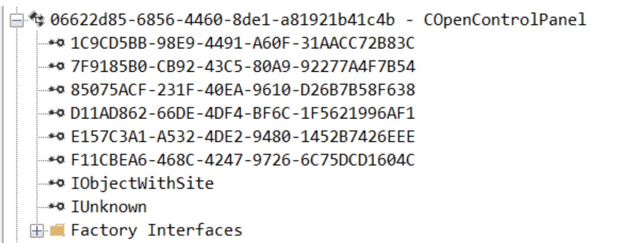Viewport: 644px width, 250px height.
Task: Select interface 7F9185B0-CB92-43C5-80A9-92277A4F7B54
Action: point(242,67)
